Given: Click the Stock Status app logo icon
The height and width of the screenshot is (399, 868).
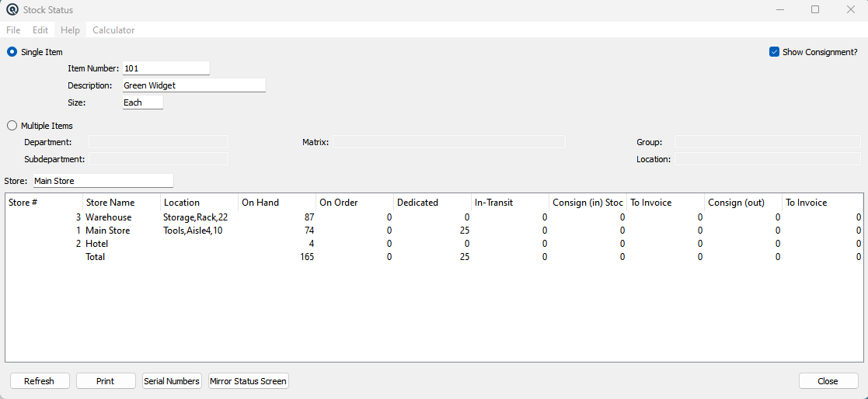Looking at the screenshot, I should coord(12,9).
